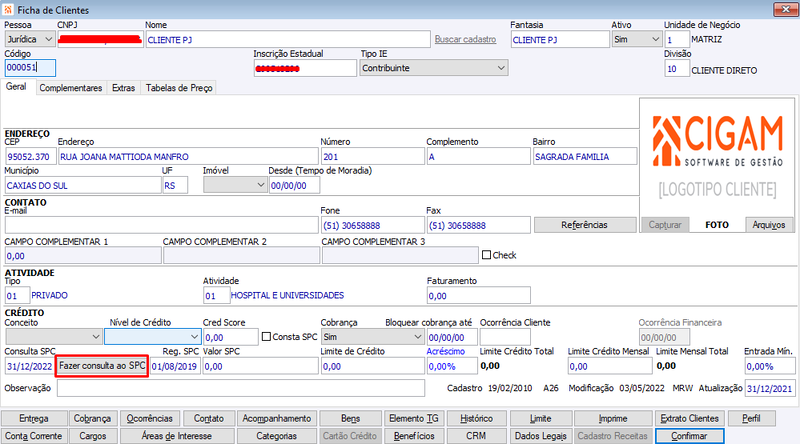Open the Acompanhamento button
Viewport: 800px width, 444px height.
click(x=277, y=418)
